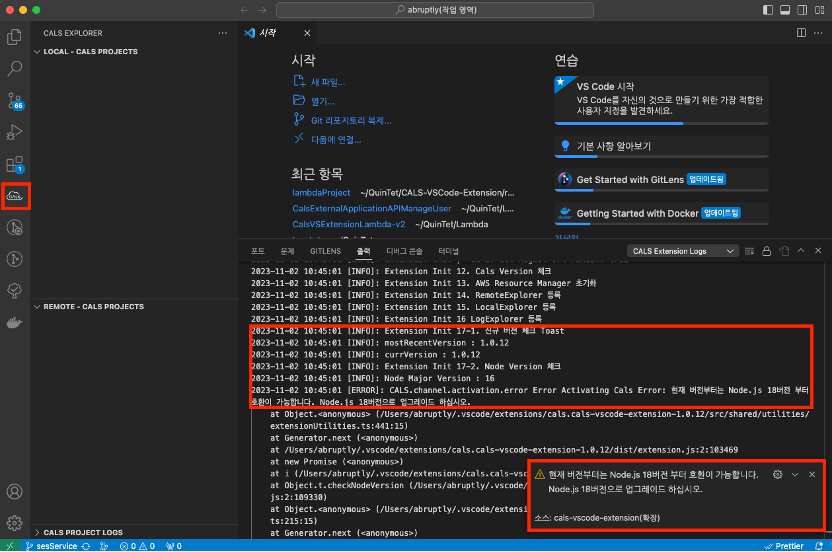Maximize the bottom panel with chevron up

pyautogui.click(x=801, y=251)
